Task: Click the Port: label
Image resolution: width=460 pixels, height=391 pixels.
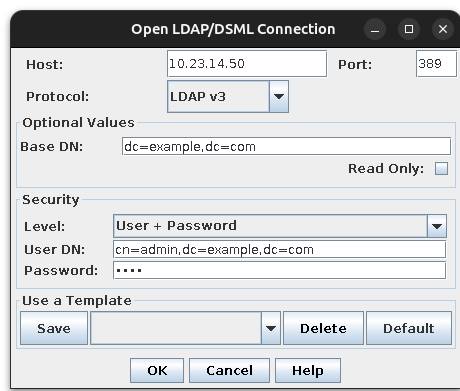Action: (355, 64)
